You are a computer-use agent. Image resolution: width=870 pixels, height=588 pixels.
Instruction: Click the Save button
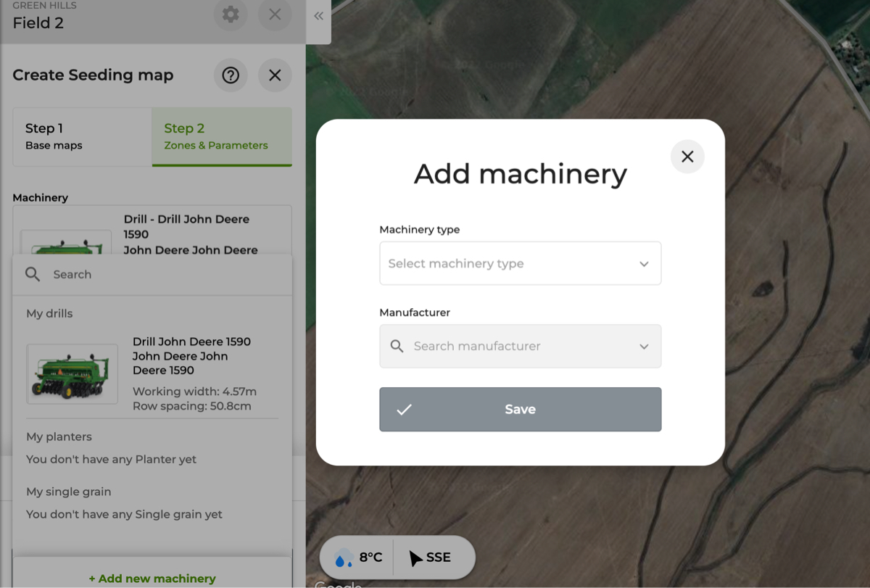click(520, 410)
